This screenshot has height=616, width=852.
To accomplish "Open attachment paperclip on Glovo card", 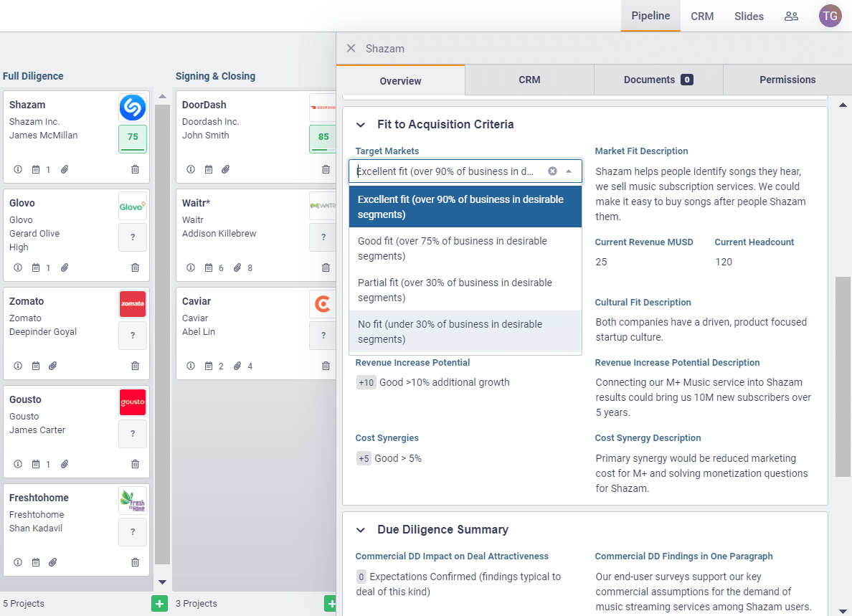I will click(65, 267).
